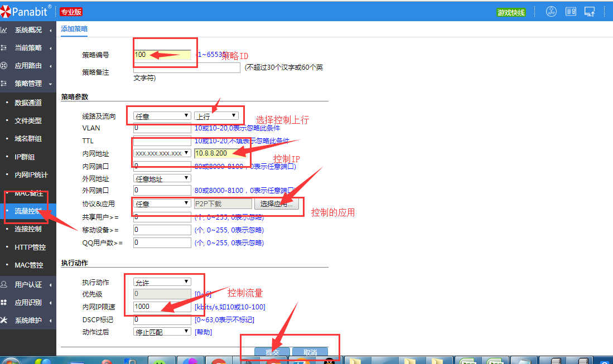Click the system upgrade monitor icon

tap(590, 12)
